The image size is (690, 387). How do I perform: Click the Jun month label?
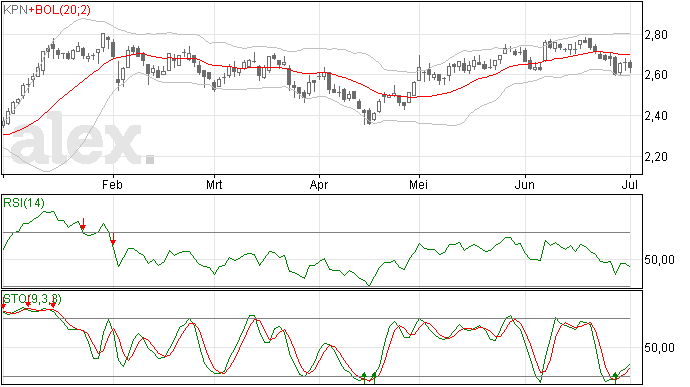pos(525,184)
